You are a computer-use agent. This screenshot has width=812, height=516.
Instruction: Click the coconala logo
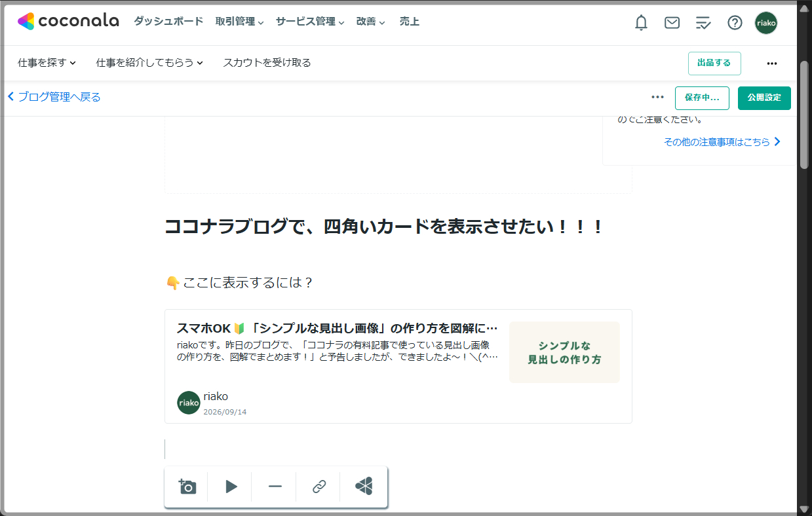[x=68, y=22]
